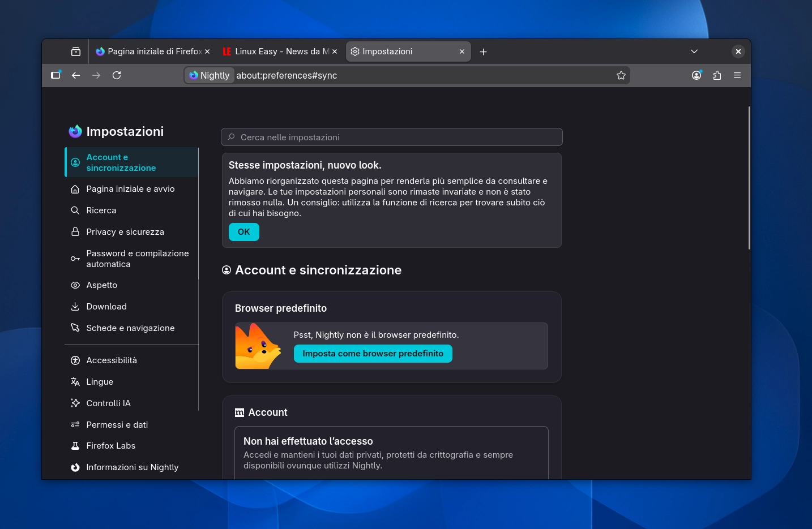Close the Pagina iniziale di Firefox tab

coord(207,51)
